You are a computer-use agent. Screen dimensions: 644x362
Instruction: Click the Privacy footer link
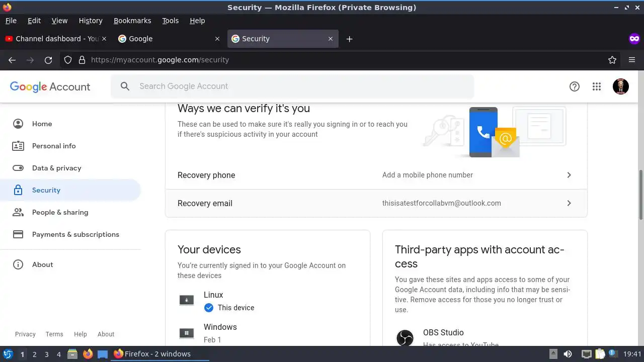pos(25,334)
